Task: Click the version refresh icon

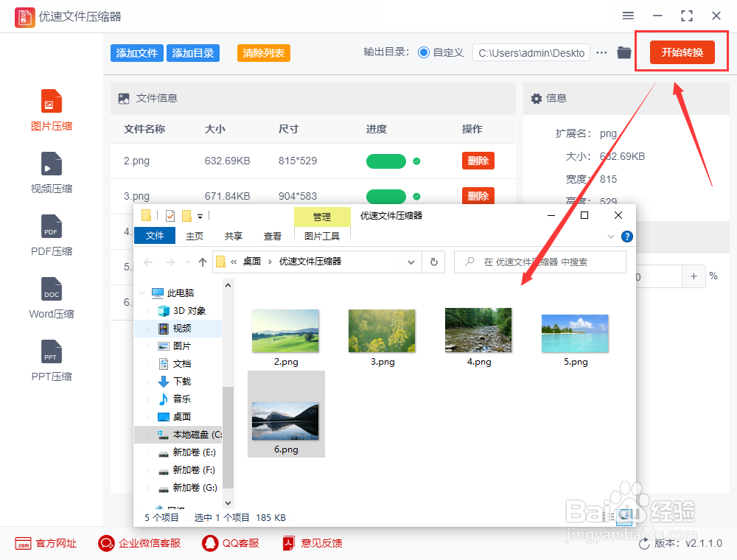Action: point(644,544)
